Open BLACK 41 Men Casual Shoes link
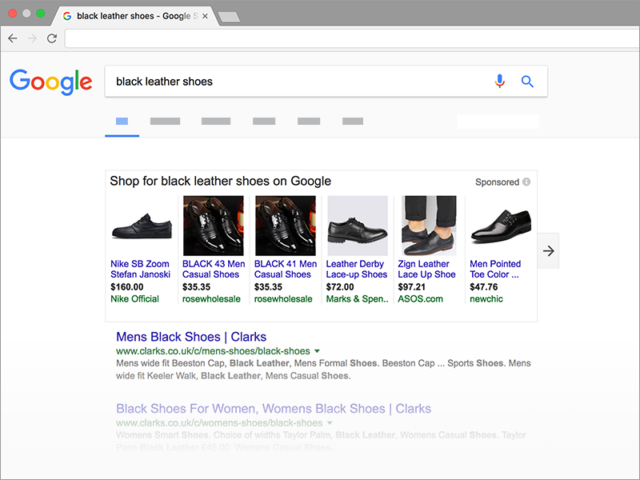The height and width of the screenshot is (480, 640). click(285, 269)
